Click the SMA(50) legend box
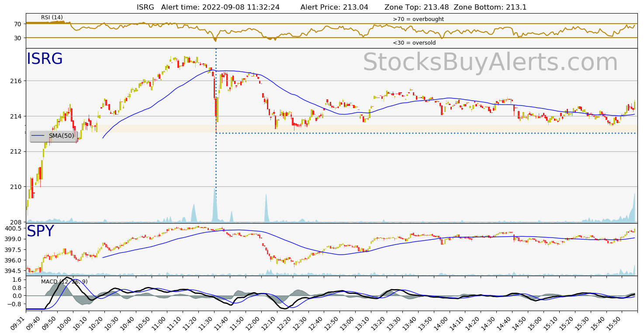The image size is (644, 336). pyautogui.click(x=54, y=136)
